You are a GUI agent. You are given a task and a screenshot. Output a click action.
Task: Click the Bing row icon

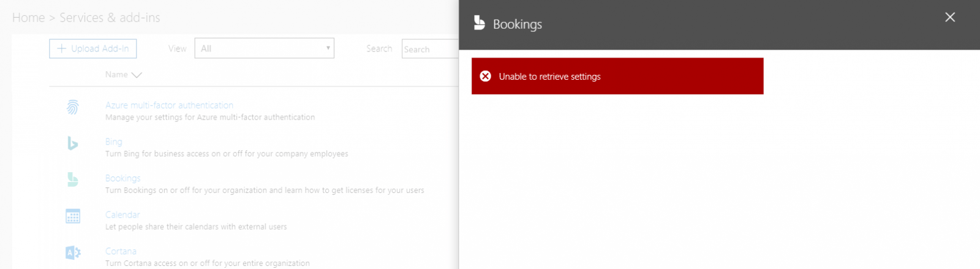point(72,143)
